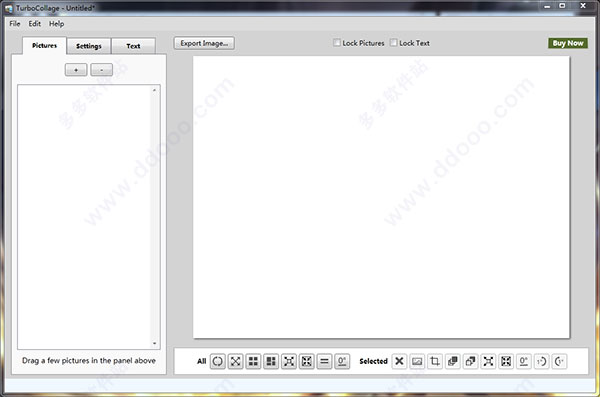The image size is (600, 397).
Task: Click the Export Image button
Action: tap(204, 43)
